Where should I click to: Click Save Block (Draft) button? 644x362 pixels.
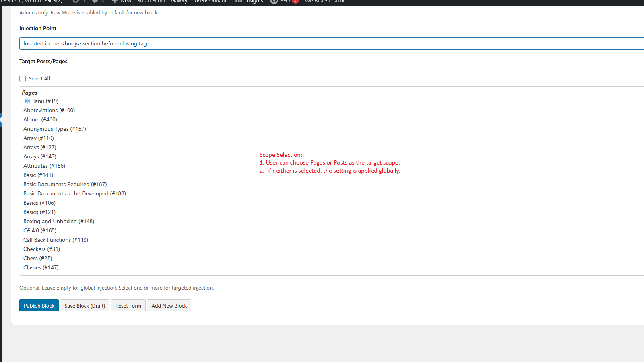coord(85,306)
